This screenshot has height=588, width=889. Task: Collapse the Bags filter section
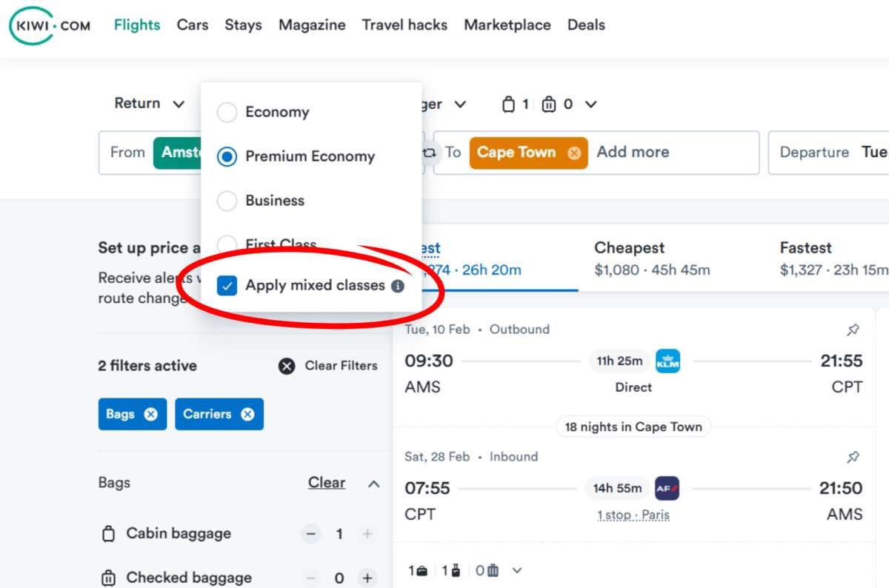(x=375, y=484)
